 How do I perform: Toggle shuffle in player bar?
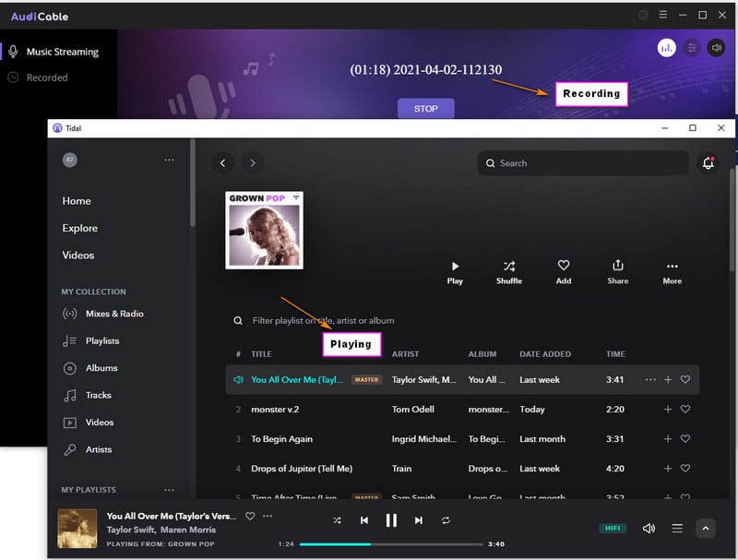[x=337, y=520]
